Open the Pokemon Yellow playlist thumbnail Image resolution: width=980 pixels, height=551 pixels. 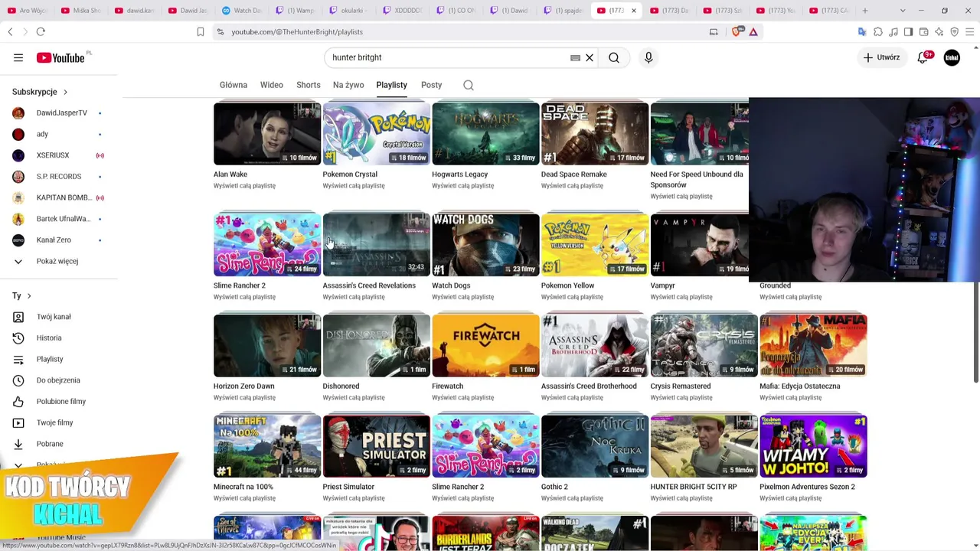[595, 245]
